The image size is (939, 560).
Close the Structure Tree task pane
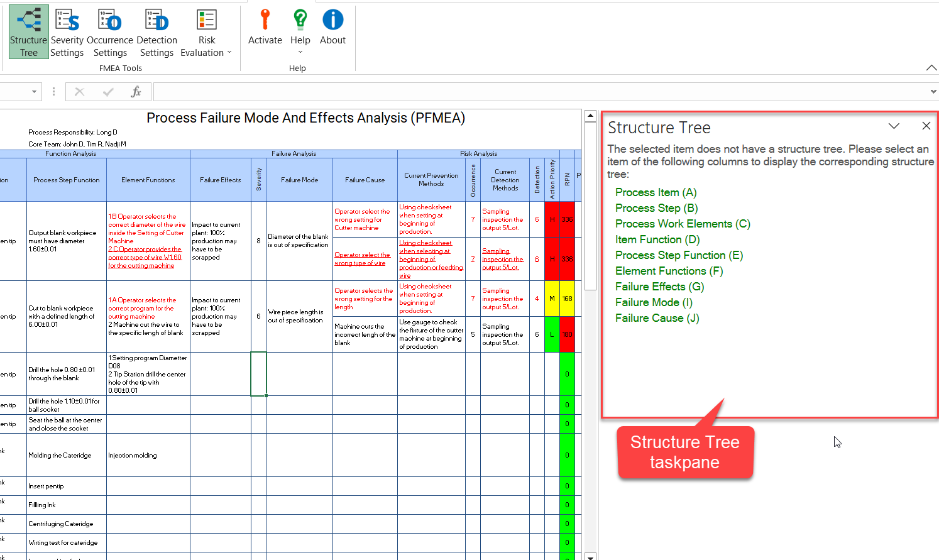[x=926, y=126]
